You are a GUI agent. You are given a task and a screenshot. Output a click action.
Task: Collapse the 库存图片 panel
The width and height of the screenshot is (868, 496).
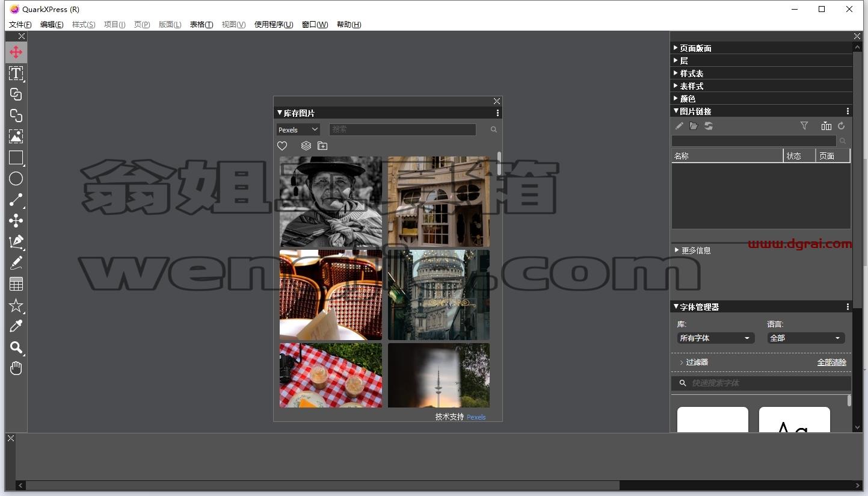coord(280,113)
